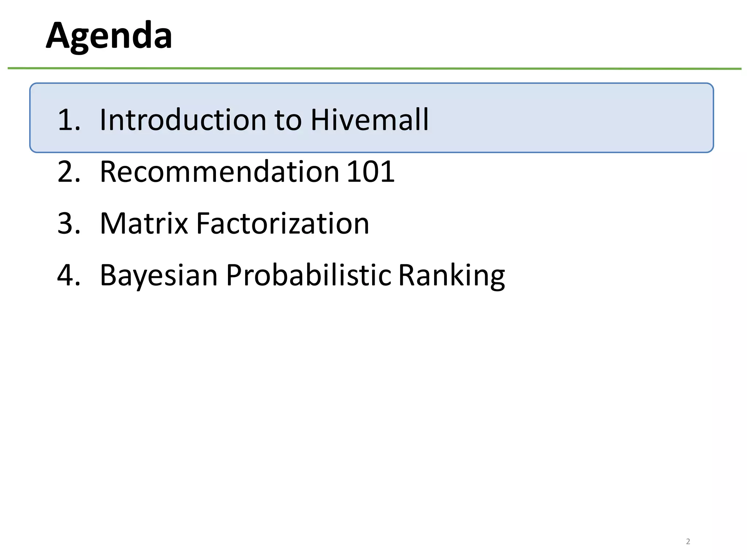Click the word Ranking
The height and width of the screenshot is (560, 747).
tap(451, 275)
